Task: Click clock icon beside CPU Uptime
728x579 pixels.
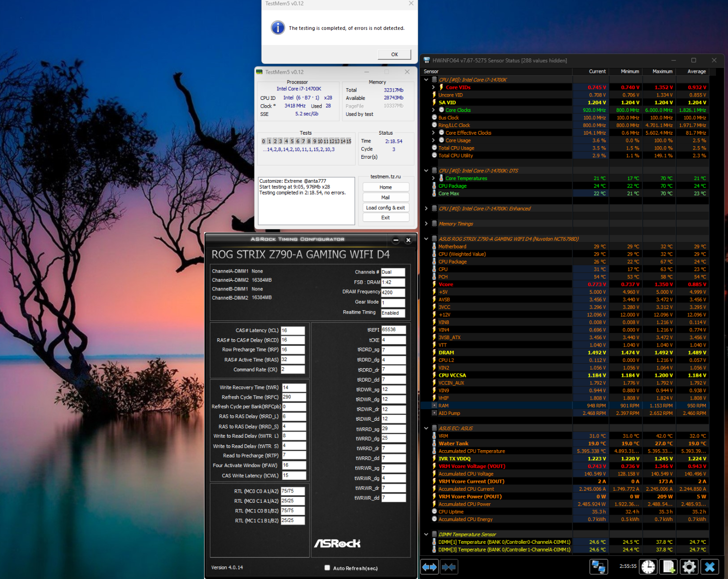Action: pyautogui.click(x=434, y=511)
